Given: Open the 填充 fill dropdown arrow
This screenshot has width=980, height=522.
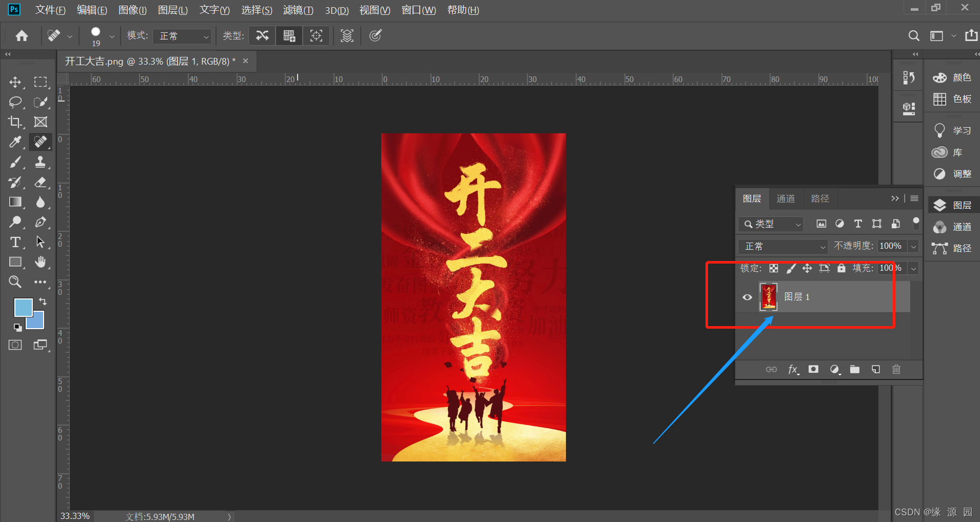Looking at the screenshot, I should tap(914, 268).
